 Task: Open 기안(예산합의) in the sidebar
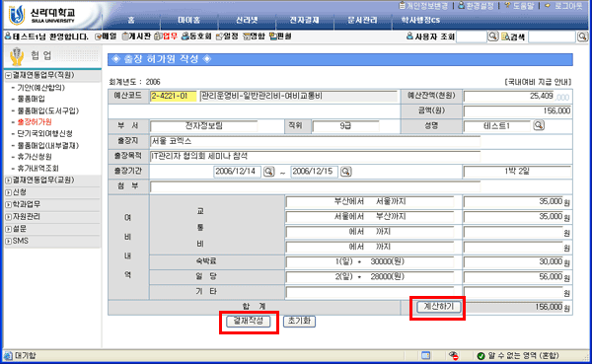pos(40,87)
